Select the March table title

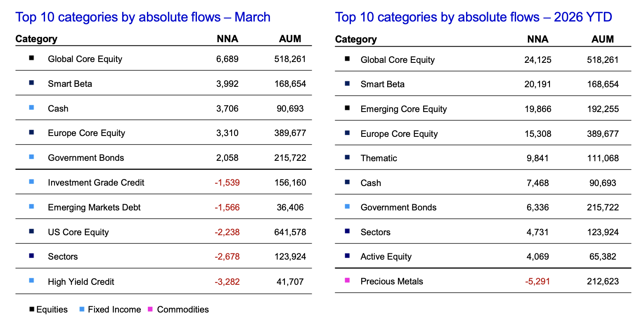[143, 17]
